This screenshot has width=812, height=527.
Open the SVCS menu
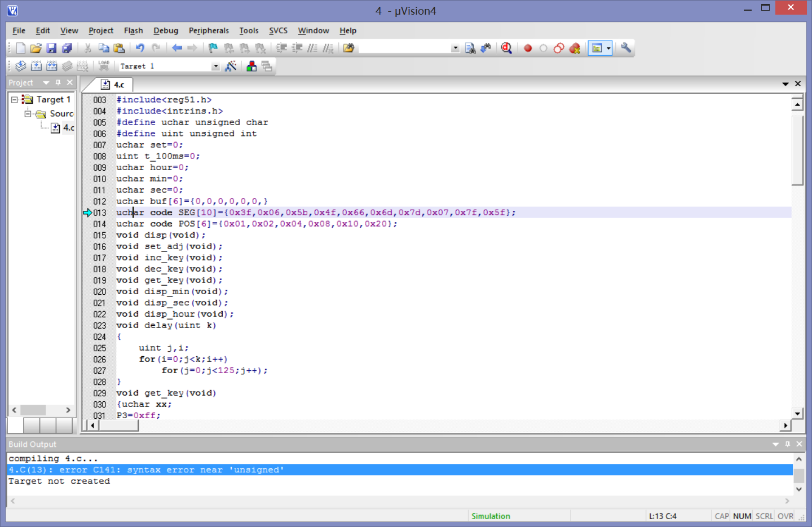click(x=278, y=30)
